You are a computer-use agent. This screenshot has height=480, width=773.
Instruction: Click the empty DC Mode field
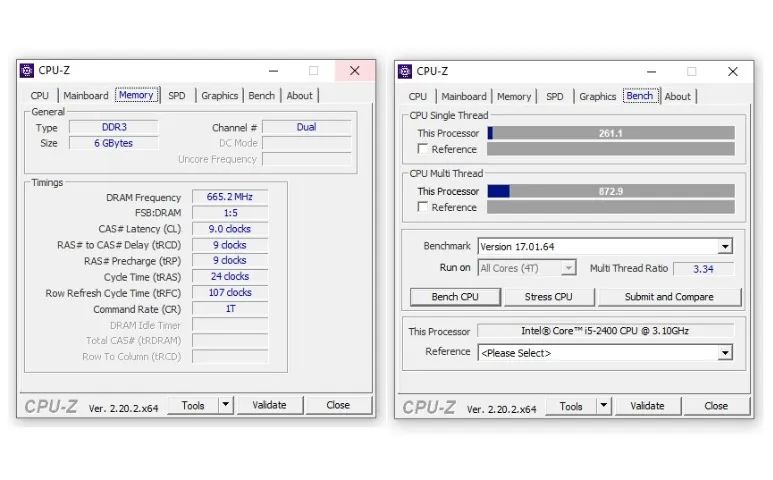pyautogui.click(x=307, y=143)
